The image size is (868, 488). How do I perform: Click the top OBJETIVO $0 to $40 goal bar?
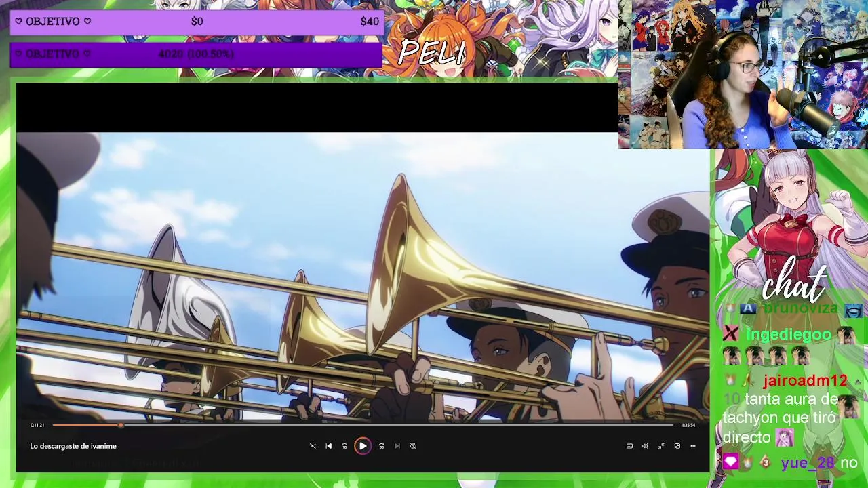point(197,22)
